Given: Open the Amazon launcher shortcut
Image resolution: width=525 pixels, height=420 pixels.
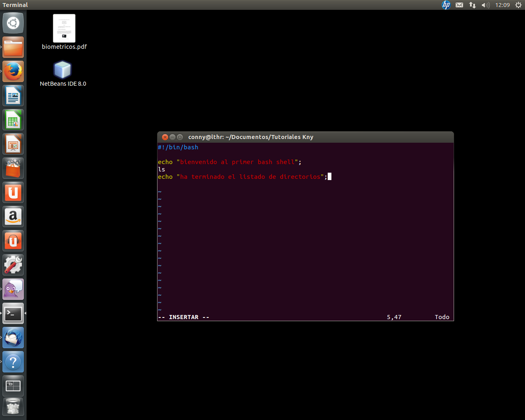Looking at the screenshot, I should point(13,217).
